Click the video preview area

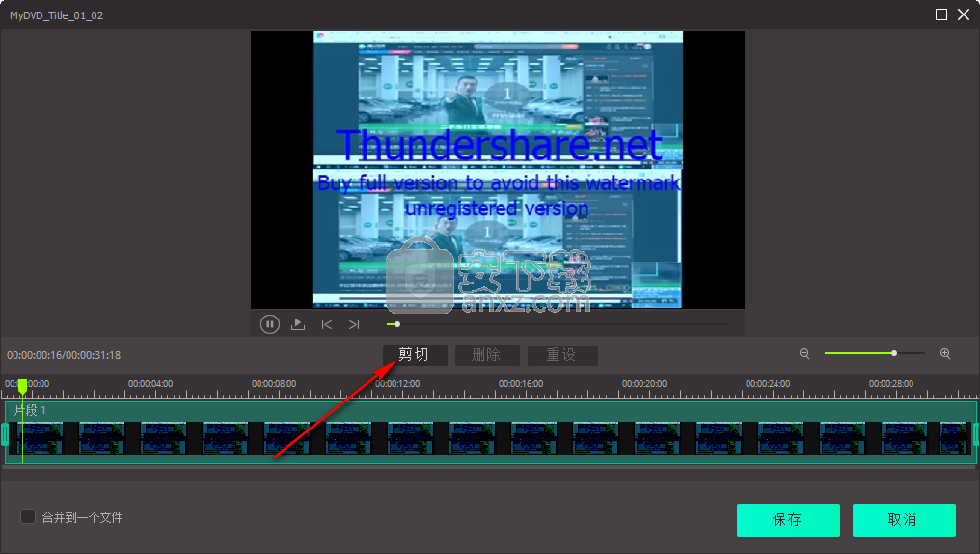498,170
